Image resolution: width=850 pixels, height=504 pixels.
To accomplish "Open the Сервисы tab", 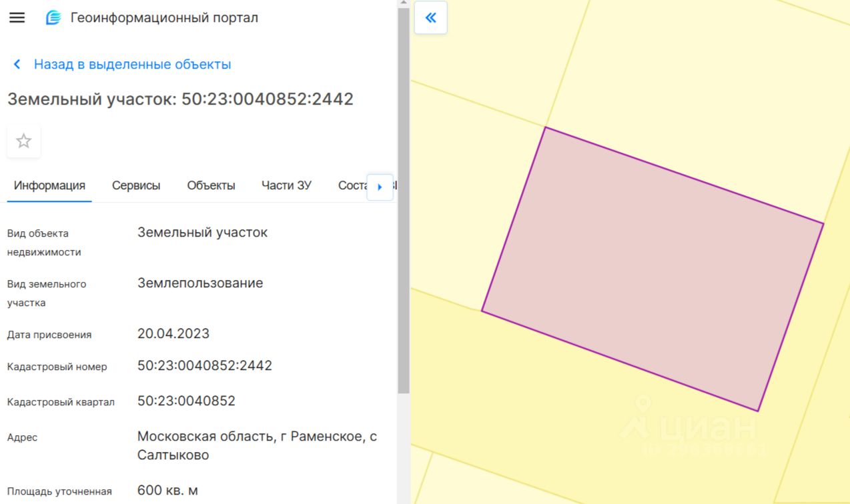I will [136, 186].
